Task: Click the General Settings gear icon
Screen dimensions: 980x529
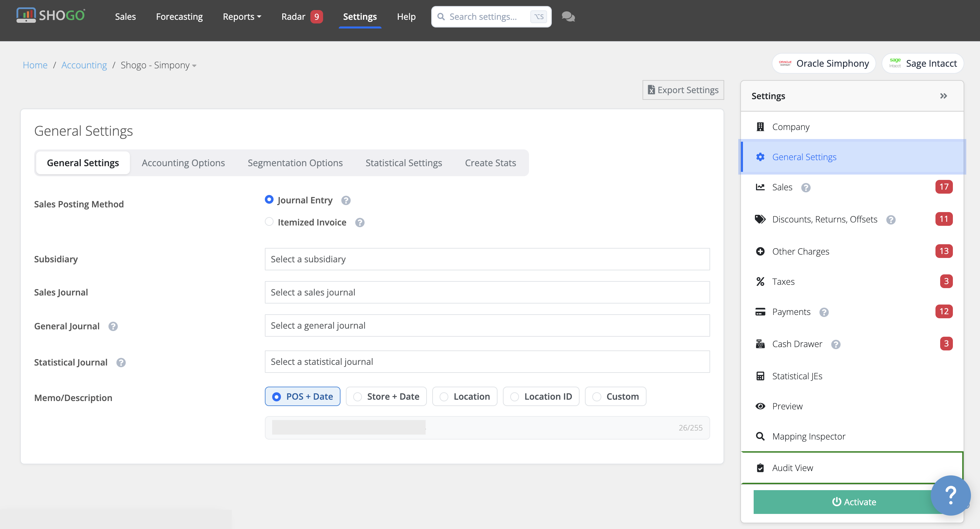Action: click(x=760, y=157)
